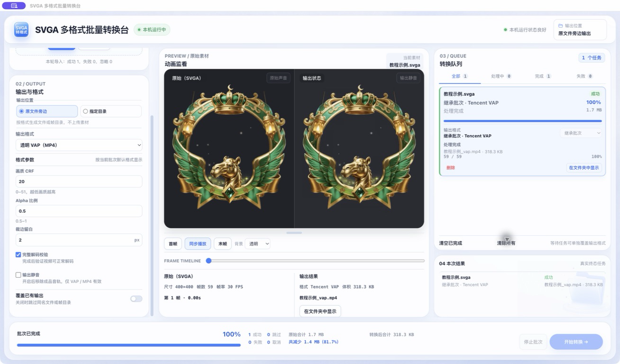Switch to the 处理中 queue tab
The image size is (620, 364).
point(501,76)
